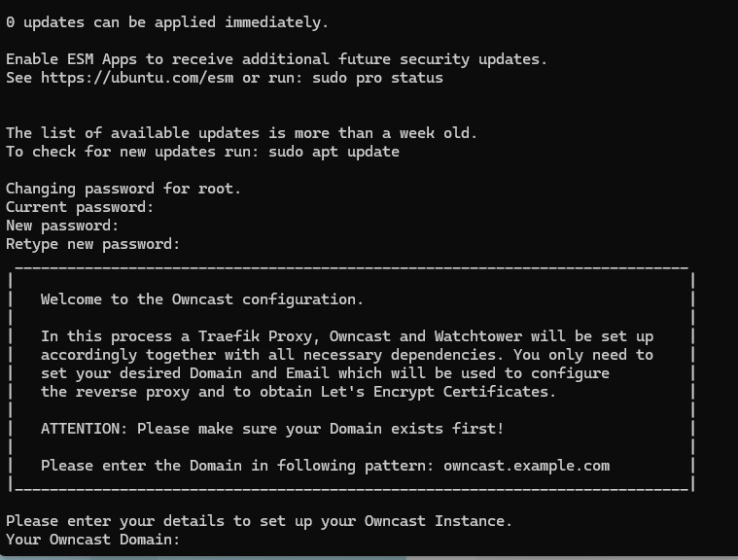The width and height of the screenshot is (738, 560).
Task: Click the 'Enable ESM Apps' message line
Action: pos(276,59)
